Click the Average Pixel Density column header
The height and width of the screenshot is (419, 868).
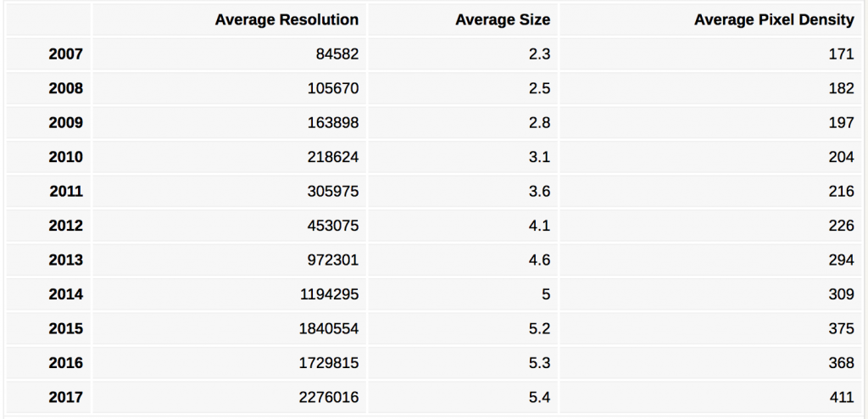[x=774, y=20]
